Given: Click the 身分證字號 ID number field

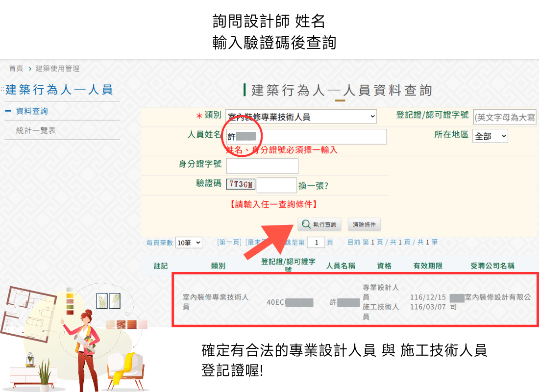Looking at the screenshot, I should (262, 166).
